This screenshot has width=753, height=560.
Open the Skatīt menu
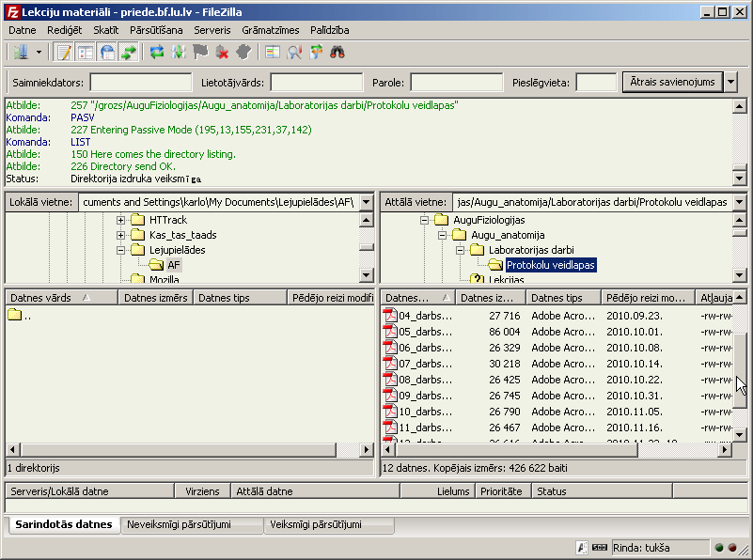point(105,30)
